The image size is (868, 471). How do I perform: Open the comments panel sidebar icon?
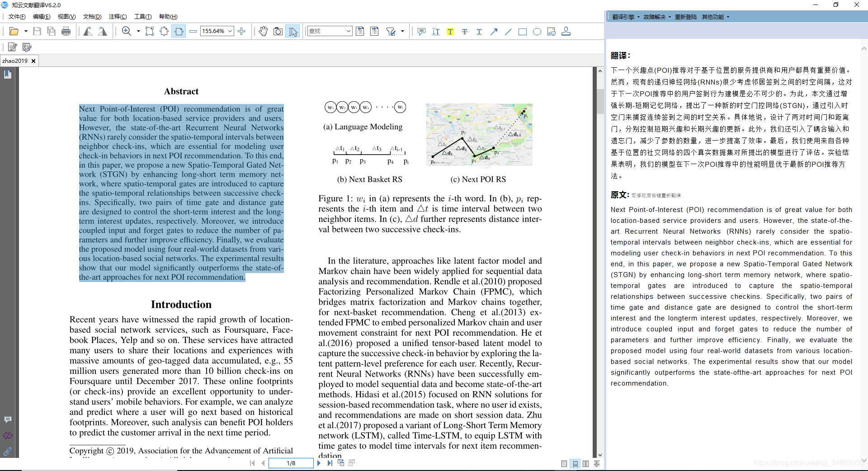(8, 419)
